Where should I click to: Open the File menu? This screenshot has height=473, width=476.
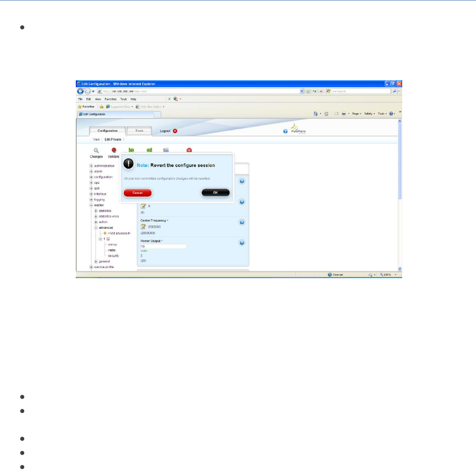pos(80,99)
